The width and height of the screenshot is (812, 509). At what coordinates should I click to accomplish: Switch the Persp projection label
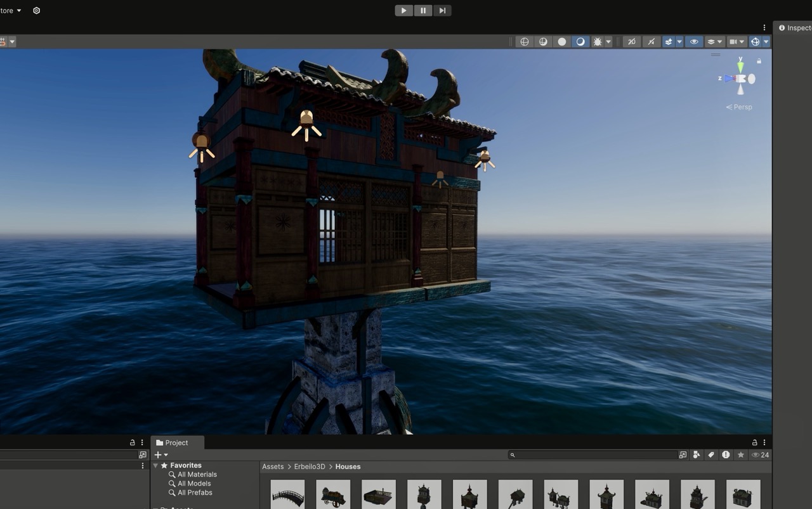pos(739,107)
